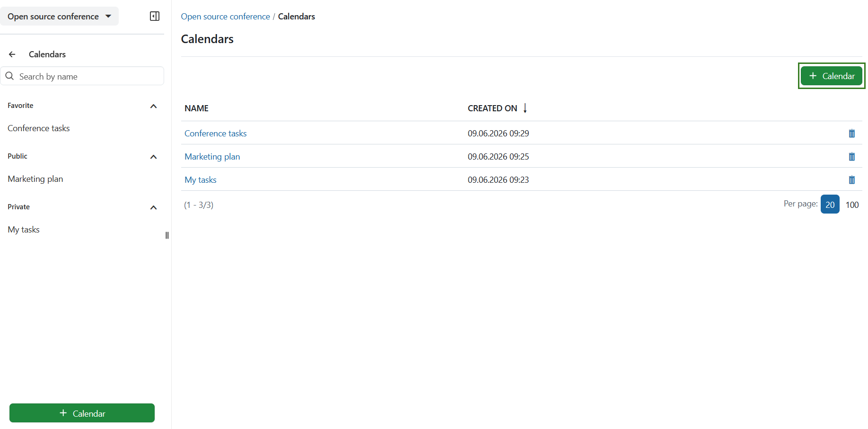Click the sort arrow next to CREATED ON
868x429 pixels.
[525, 108]
